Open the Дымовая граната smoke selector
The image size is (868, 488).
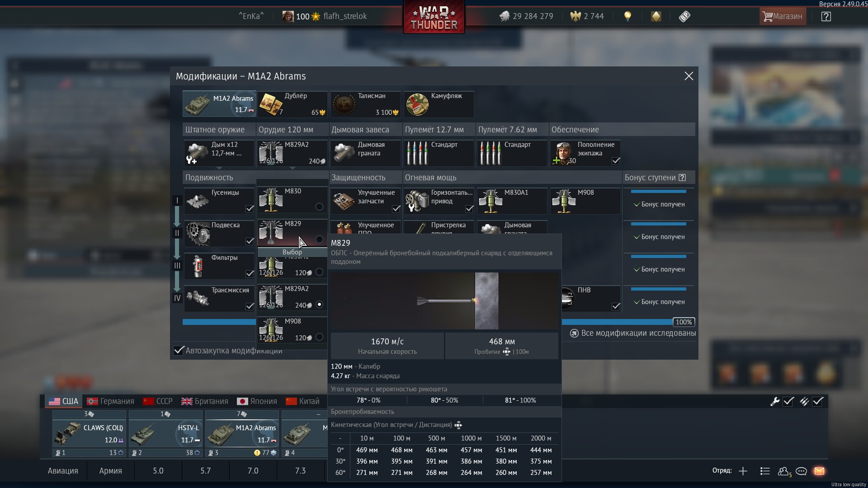365,153
